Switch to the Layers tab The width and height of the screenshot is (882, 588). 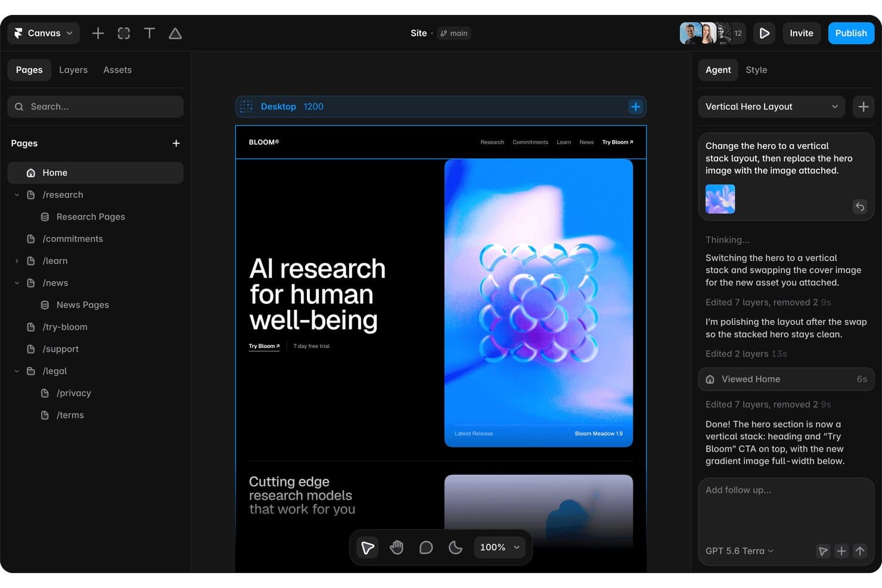pyautogui.click(x=73, y=70)
